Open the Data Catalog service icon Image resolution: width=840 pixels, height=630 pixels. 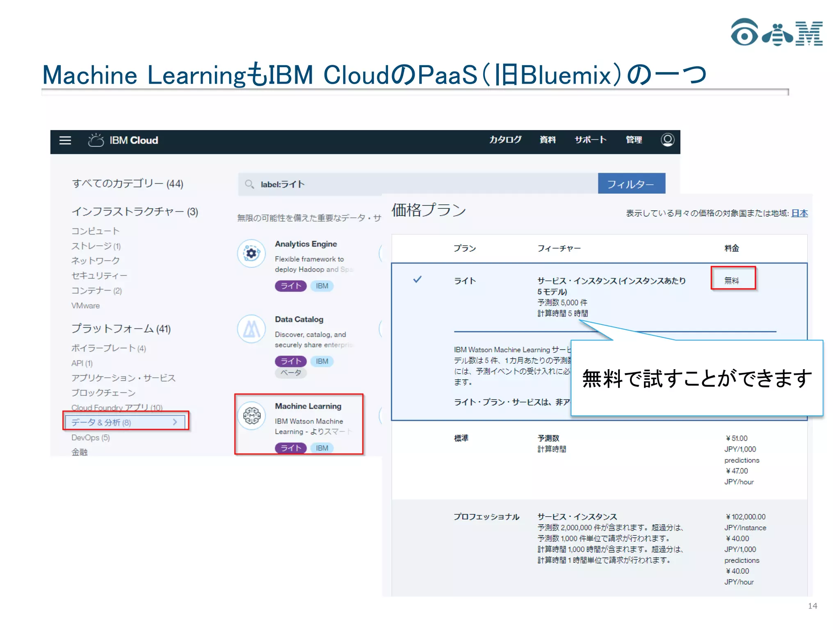251,329
